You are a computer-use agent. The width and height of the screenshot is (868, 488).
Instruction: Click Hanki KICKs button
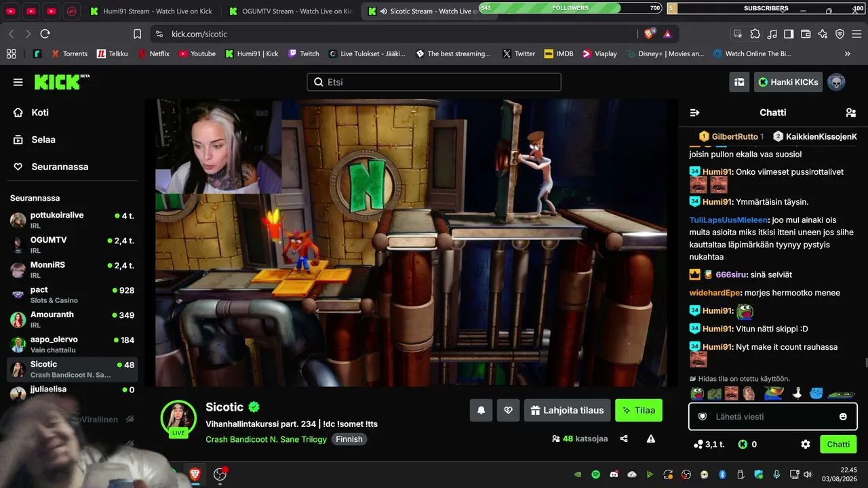coord(788,82)
